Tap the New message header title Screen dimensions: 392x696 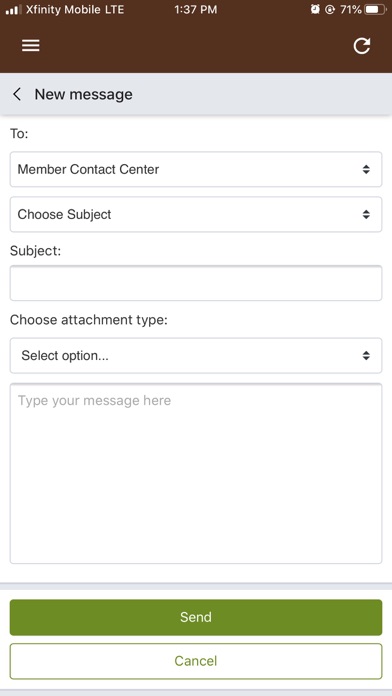(83, 94)
